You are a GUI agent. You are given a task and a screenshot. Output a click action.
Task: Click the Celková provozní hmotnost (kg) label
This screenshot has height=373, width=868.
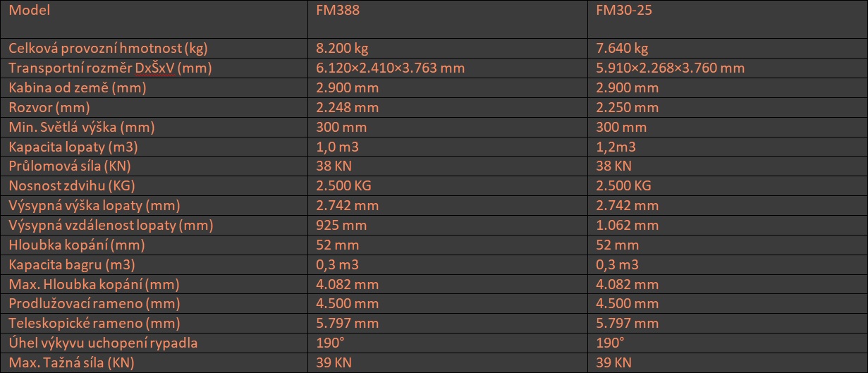coord(108,49)
